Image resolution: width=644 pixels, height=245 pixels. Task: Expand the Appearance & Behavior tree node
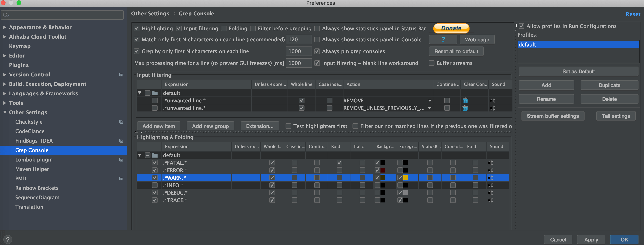pos(4,27)
